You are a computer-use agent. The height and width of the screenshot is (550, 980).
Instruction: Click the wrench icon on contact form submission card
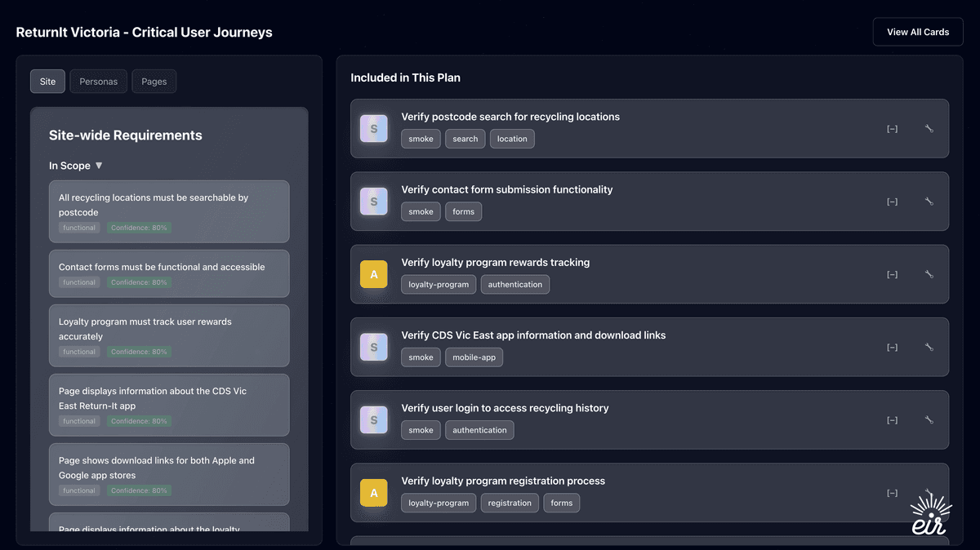tap(929, 201)
